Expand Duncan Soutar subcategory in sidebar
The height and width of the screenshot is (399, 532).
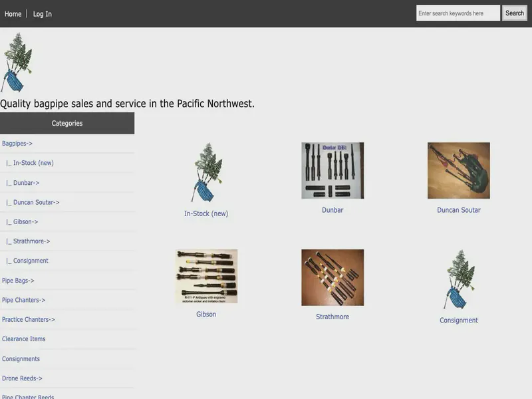pyautogui.click(x=37, y=202)
